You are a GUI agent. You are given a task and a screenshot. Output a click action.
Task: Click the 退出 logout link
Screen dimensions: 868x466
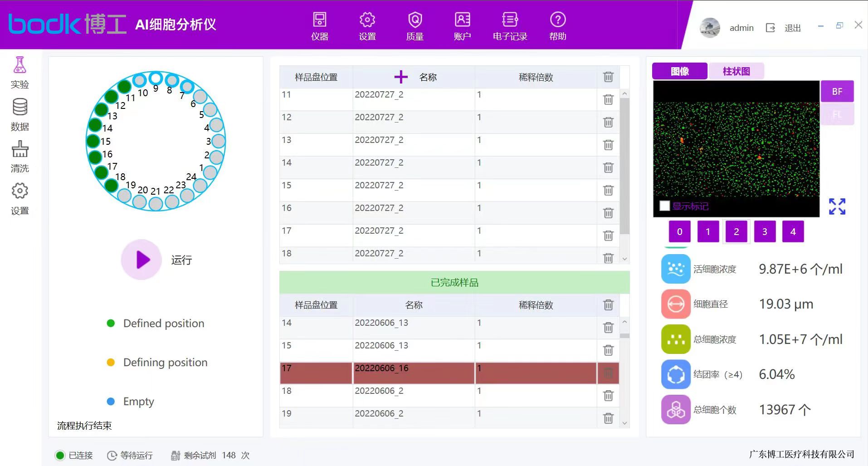coord(792,28)
